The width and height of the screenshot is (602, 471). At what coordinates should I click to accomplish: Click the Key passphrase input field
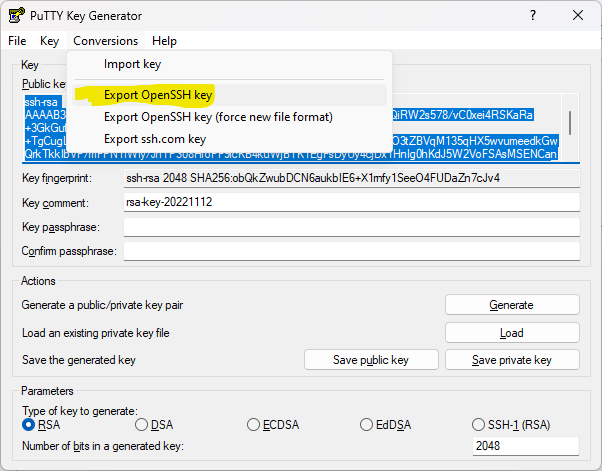[x=352, y=227]
